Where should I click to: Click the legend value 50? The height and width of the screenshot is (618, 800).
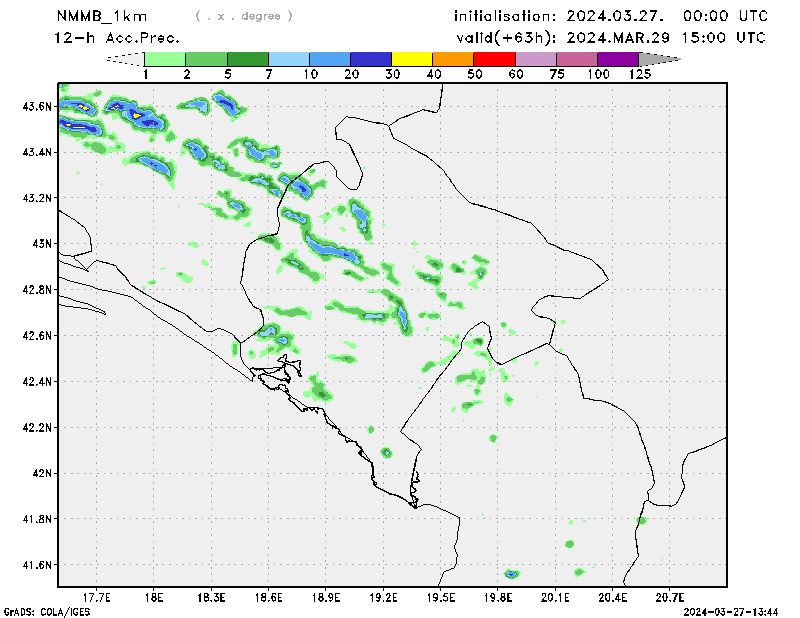click(474, 75)
